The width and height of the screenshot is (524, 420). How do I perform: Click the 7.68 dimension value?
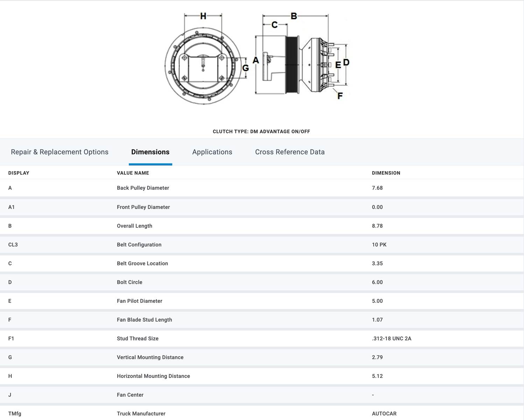pyautogui.click(x=377, y=188)
